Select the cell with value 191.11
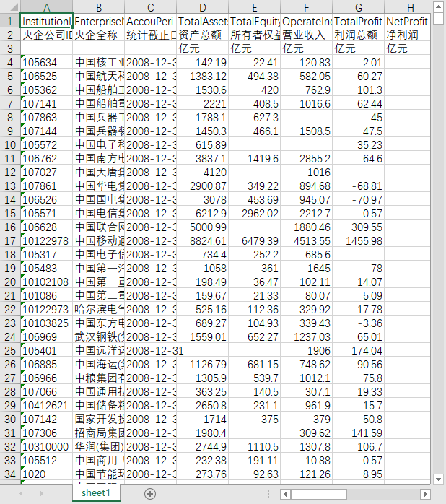This screenshot has width=446, height=504. pos(255,460)
